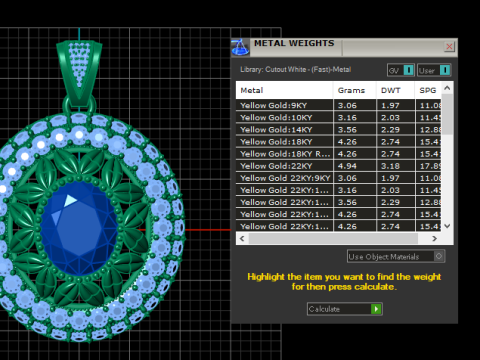Image resolution: width=480 pixels, height=360 pixels.
Task: Select the Yellow Gold:22KY row
Action: [x=338, y=166]
